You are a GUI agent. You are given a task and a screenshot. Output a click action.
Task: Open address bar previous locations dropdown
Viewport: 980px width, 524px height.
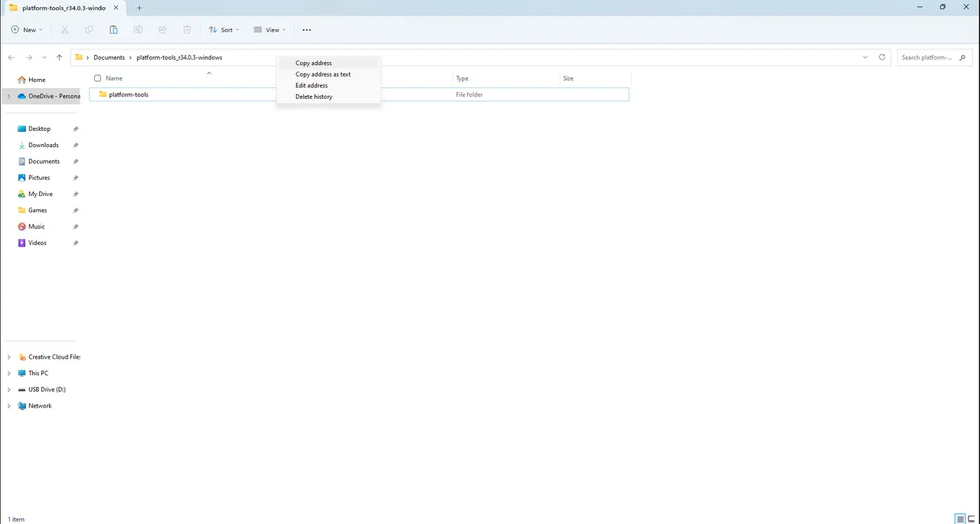point(865,57)
